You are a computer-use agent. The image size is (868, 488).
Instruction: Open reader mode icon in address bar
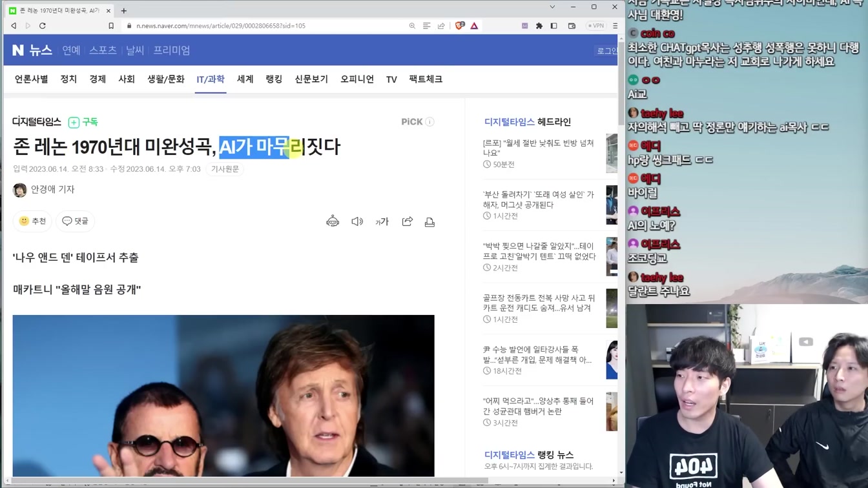pos(426,26)
